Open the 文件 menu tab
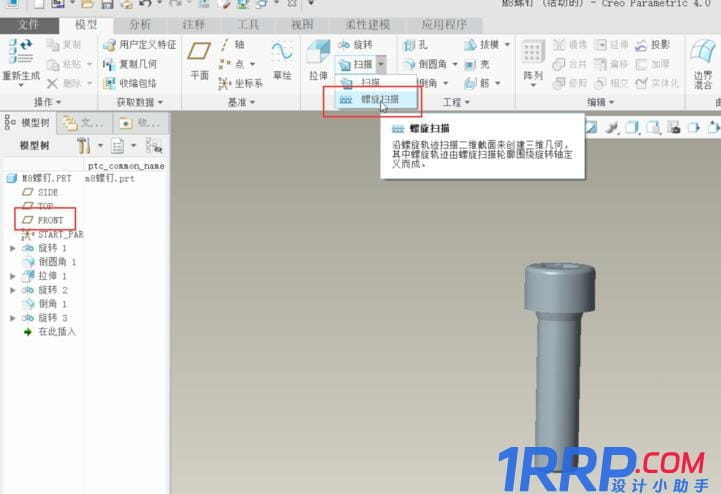Screen dimensions: 721x494 tap(30, 24)
